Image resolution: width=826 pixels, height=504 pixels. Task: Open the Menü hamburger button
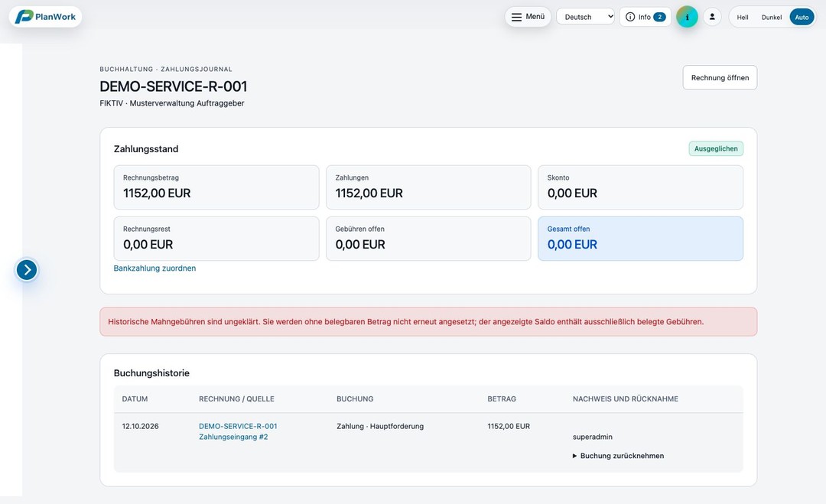(x=528, y=17)
